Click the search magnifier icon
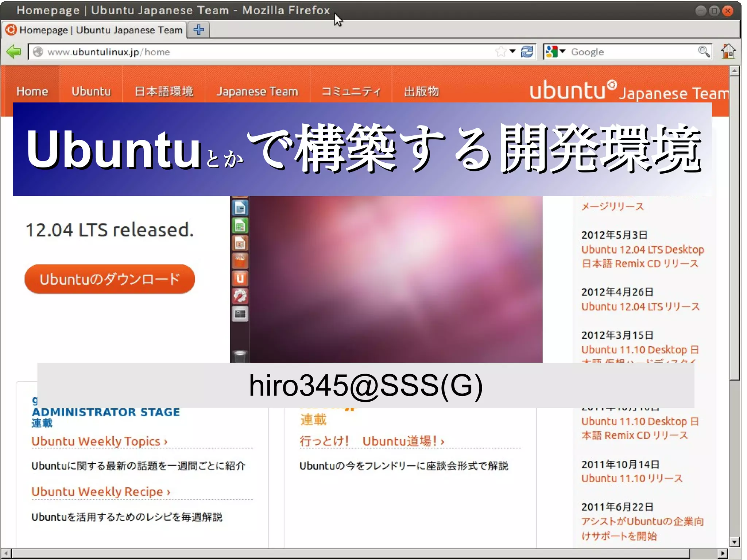The width and height of the screenshot is (747, 560). pyautogui.click(x=704, y=52)
